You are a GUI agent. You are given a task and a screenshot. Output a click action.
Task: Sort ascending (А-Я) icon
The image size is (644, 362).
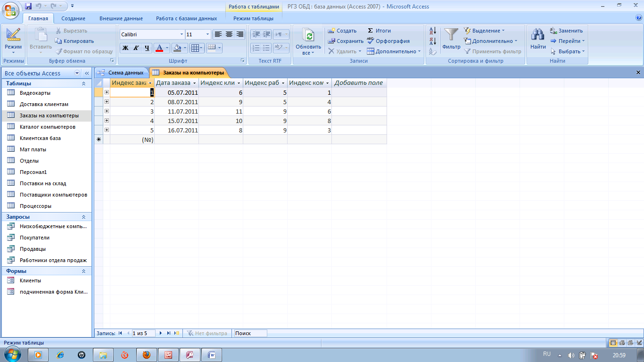[x=433, y=31]
